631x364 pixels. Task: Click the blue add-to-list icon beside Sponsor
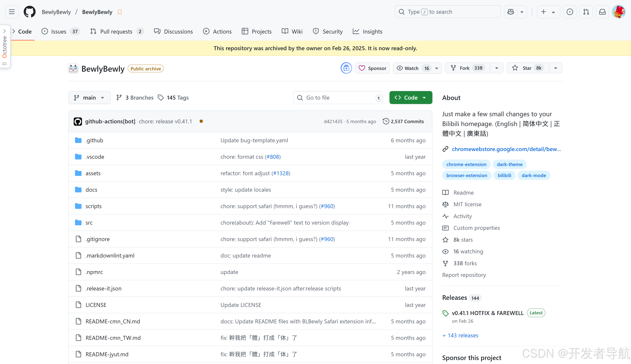point(346,68)
